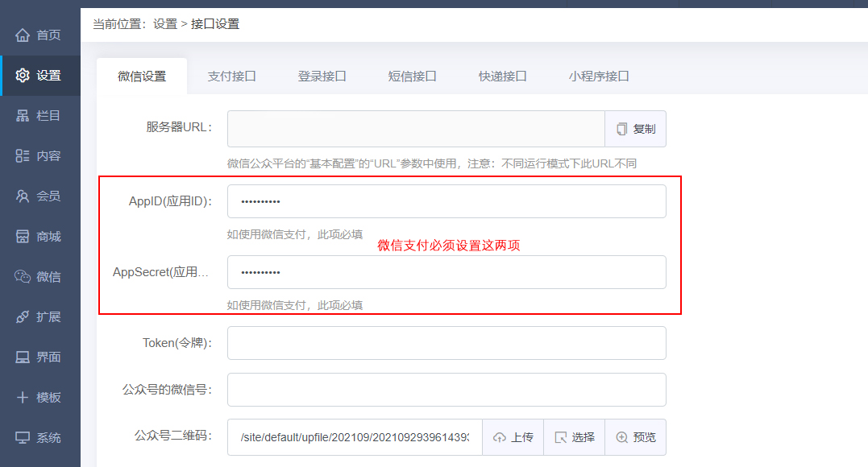The height and width of the screenshot is (467, 868).
Task: Go to System (系统) sidebar item
Action: click(x=39, y=438)
